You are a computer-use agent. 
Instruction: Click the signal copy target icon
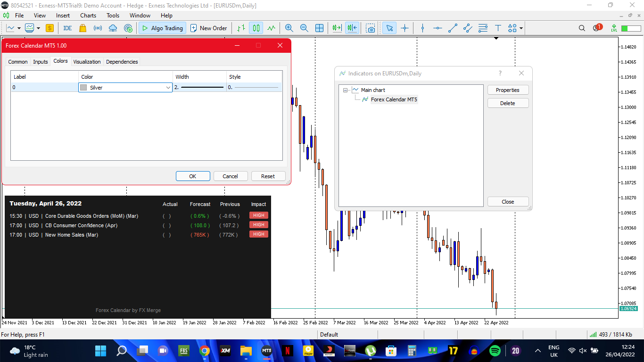[x=128, y=28]
